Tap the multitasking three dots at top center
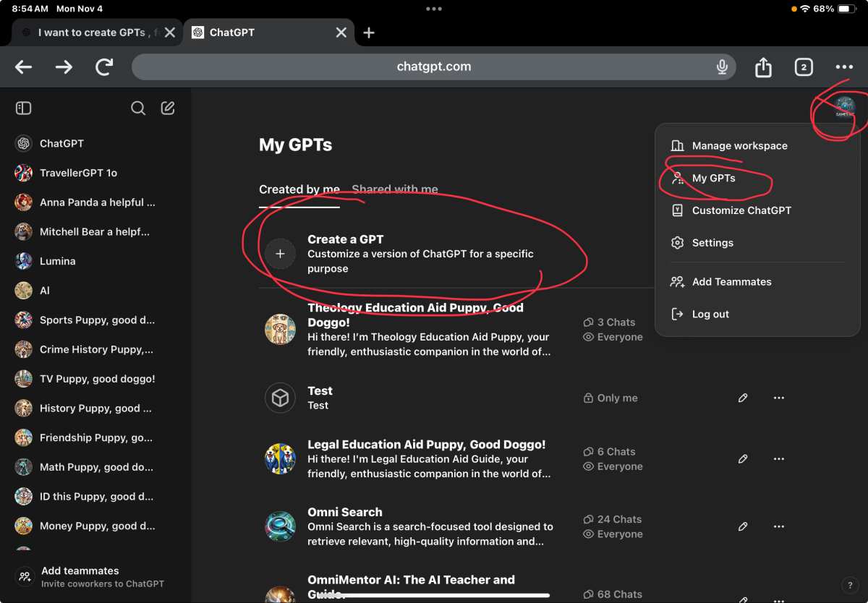 pyautogui.click(x=434, y=9)
